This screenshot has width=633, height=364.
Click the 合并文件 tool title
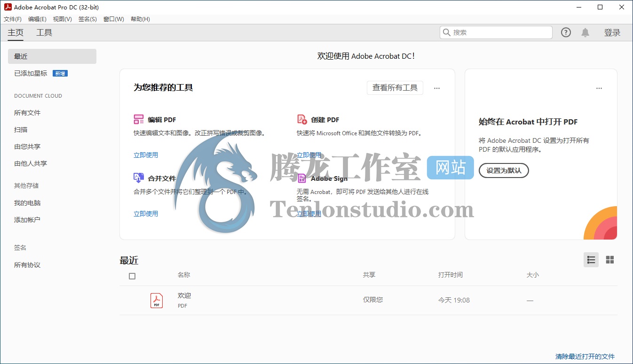tap(162, 178)
